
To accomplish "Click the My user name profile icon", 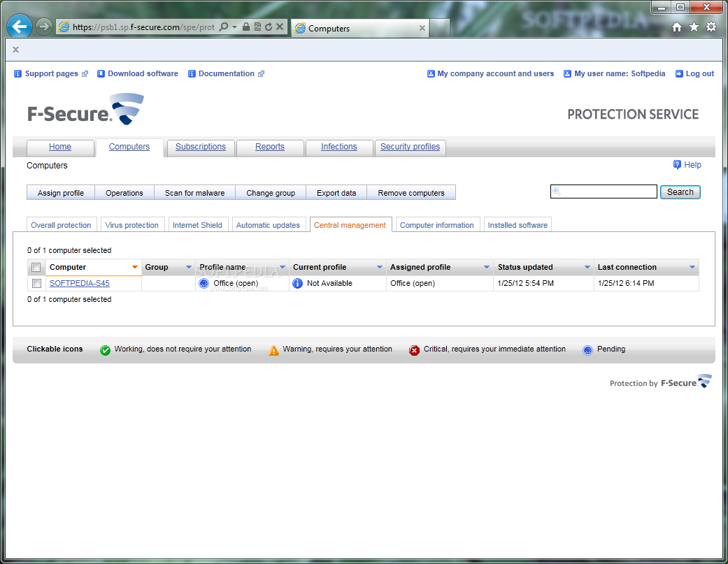I will [x=567, y=74].
